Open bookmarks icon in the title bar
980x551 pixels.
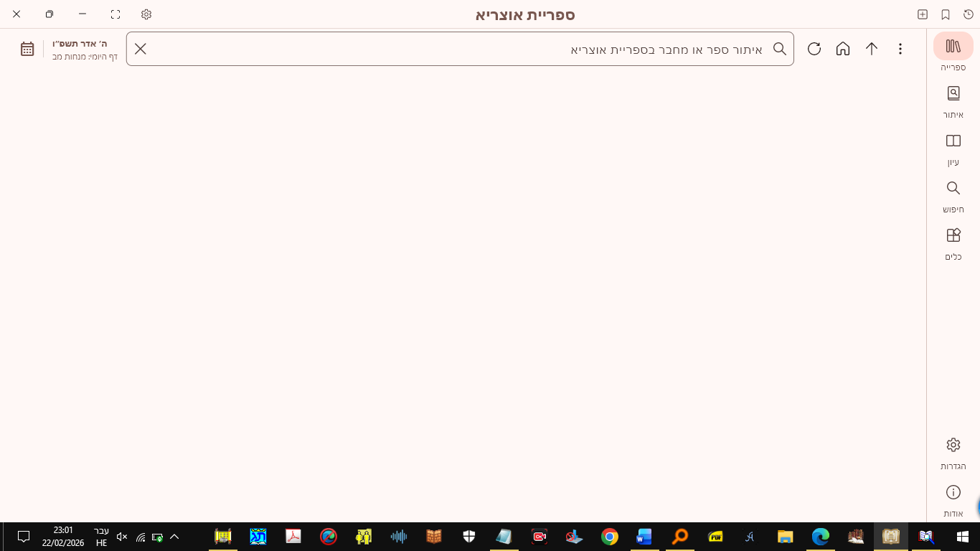coord(946,14)
